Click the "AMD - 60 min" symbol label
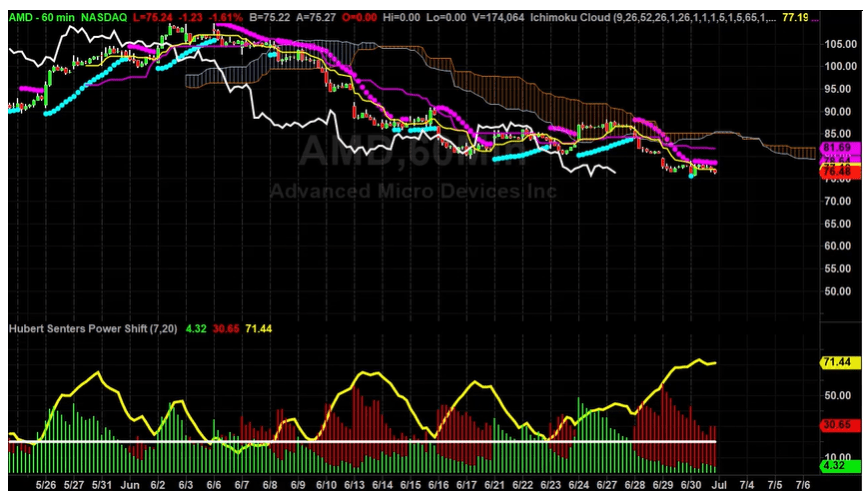867x496 pixels. pos(41,18)
